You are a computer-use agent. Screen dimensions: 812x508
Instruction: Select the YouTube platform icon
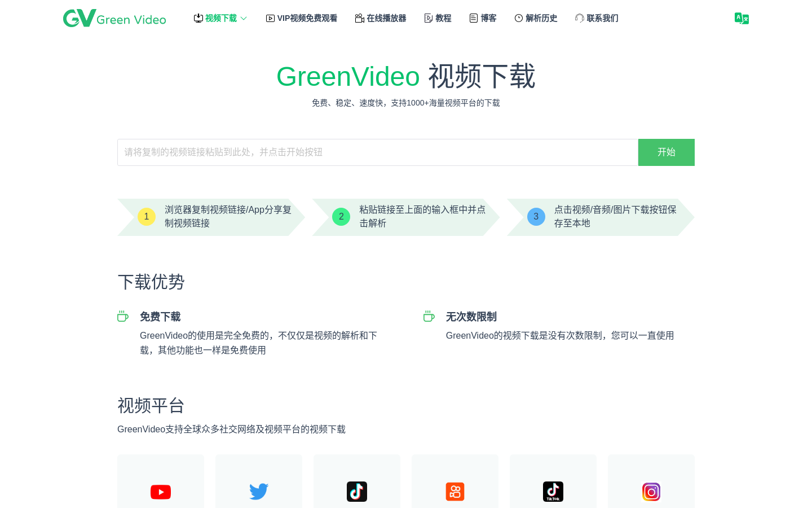[x=161, y=492]
